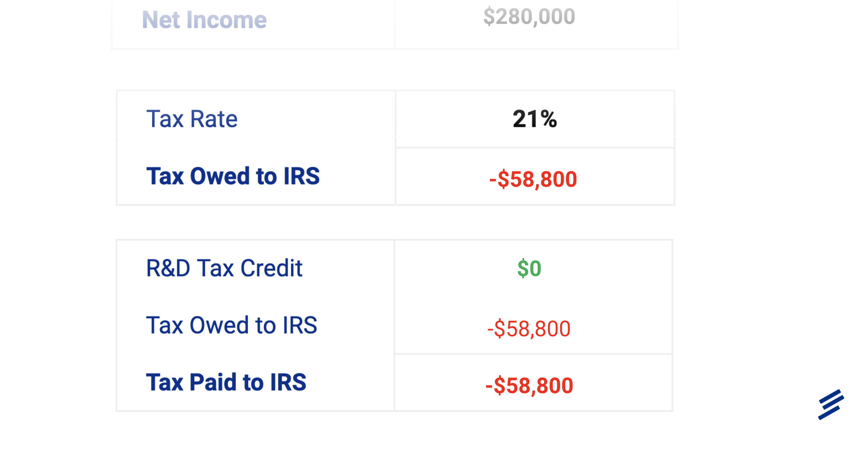The width and height of the screenshot is (868, 471).
Task: Click the R&D Tax Credit label
Action: tap(224, 269)
